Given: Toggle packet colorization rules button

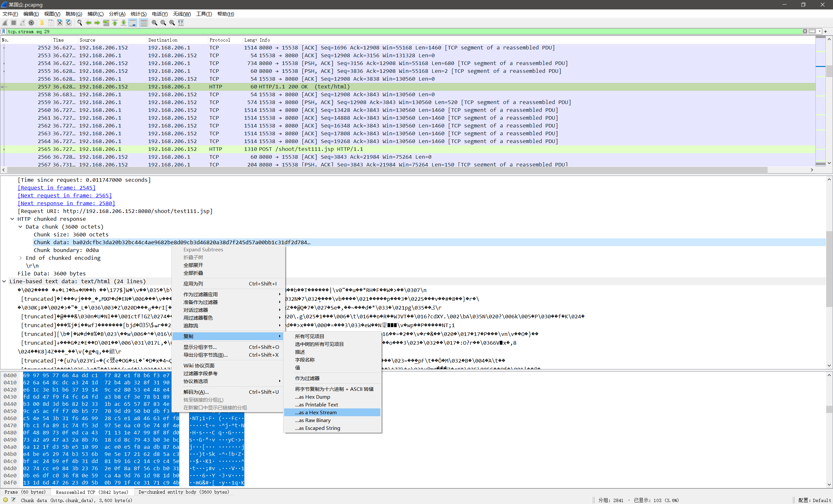Looking at the screenshot, I should (144, 23).
